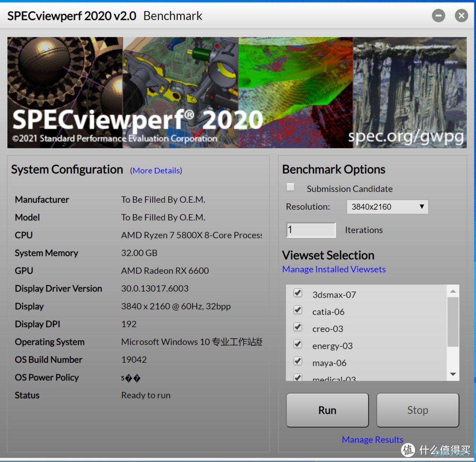Select the CPU value AMD Ryzen 7 5800X
This screenshot has width=476, height=462.
(x=192, y=235)
